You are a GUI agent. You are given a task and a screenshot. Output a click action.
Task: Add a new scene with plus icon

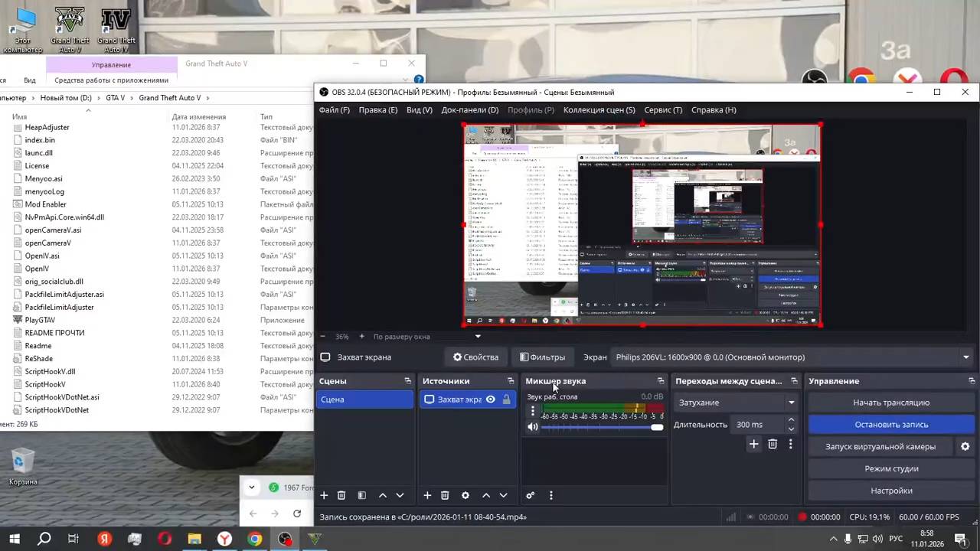coord(324,496)
